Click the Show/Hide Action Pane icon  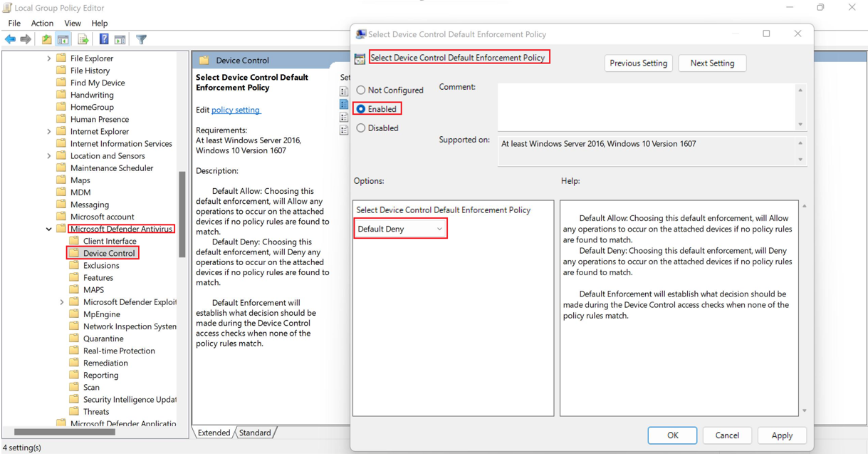tap(120, 40)
